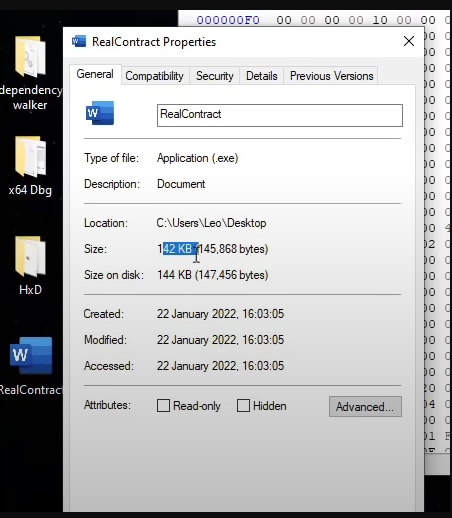452x518 pixels.
Task: Tick the Hidden attribute checkbox
Action: coord(243,406)
